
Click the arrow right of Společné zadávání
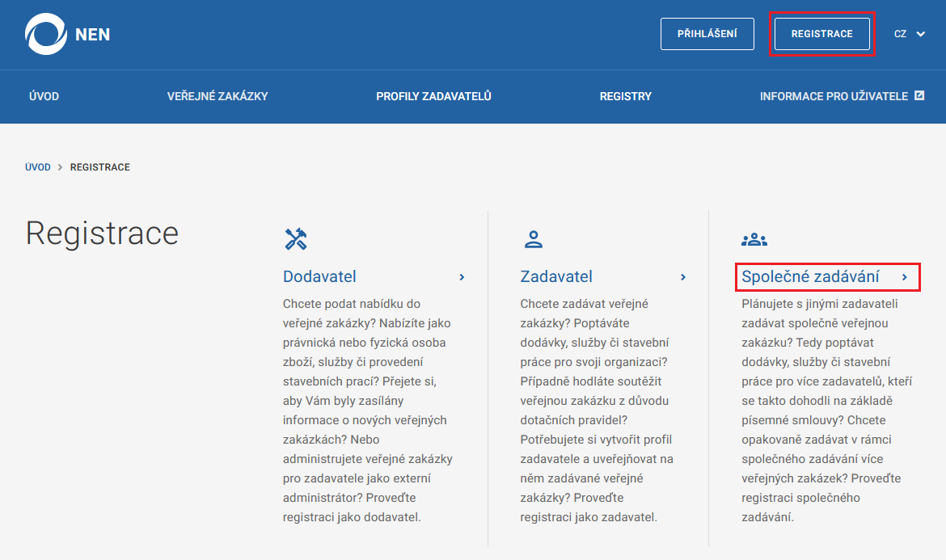(905, 277)
